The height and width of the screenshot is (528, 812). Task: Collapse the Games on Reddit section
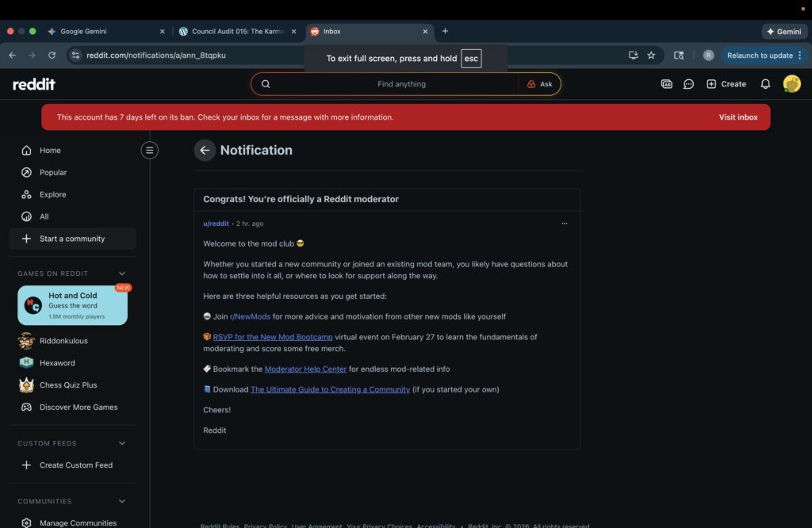tap(122, 274)
